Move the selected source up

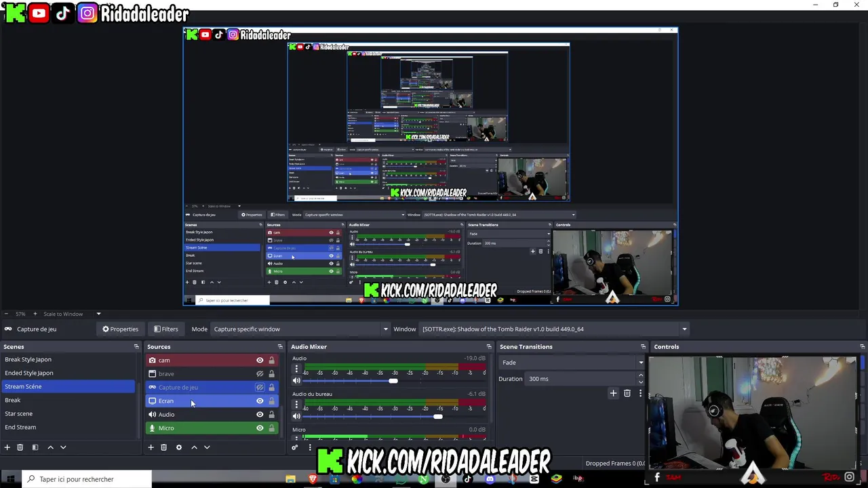coord(194,447)
